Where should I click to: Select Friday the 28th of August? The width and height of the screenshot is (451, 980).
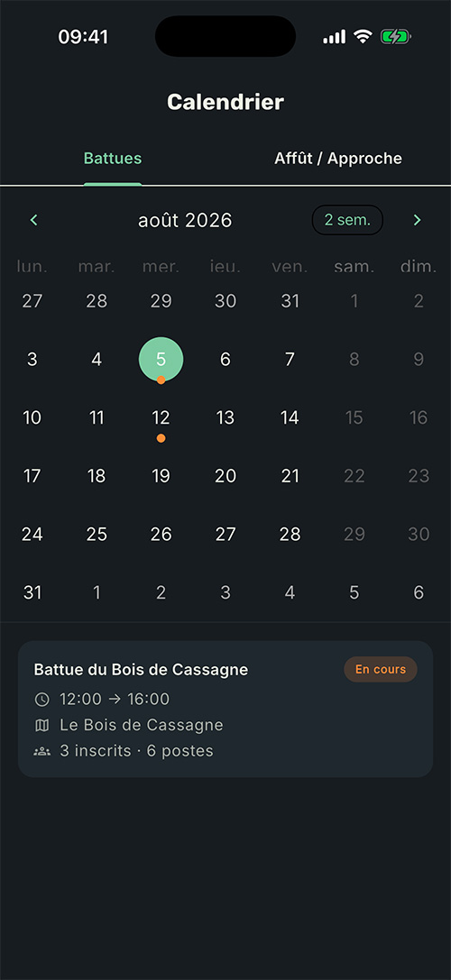click(x=290, y=535)
